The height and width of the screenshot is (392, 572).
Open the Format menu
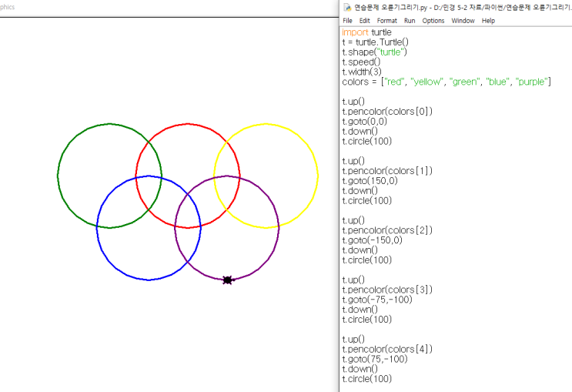[386, 21]
